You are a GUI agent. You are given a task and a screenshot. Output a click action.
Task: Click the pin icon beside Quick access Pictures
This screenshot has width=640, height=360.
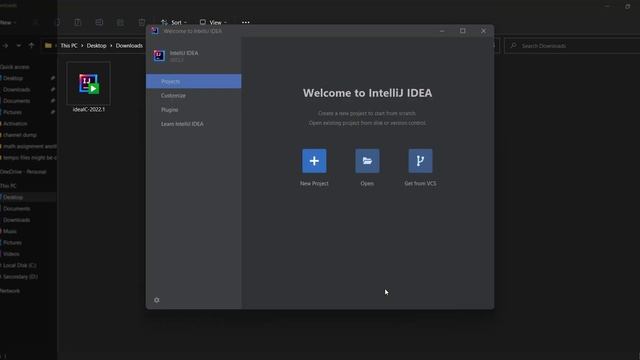pos(53,112)
